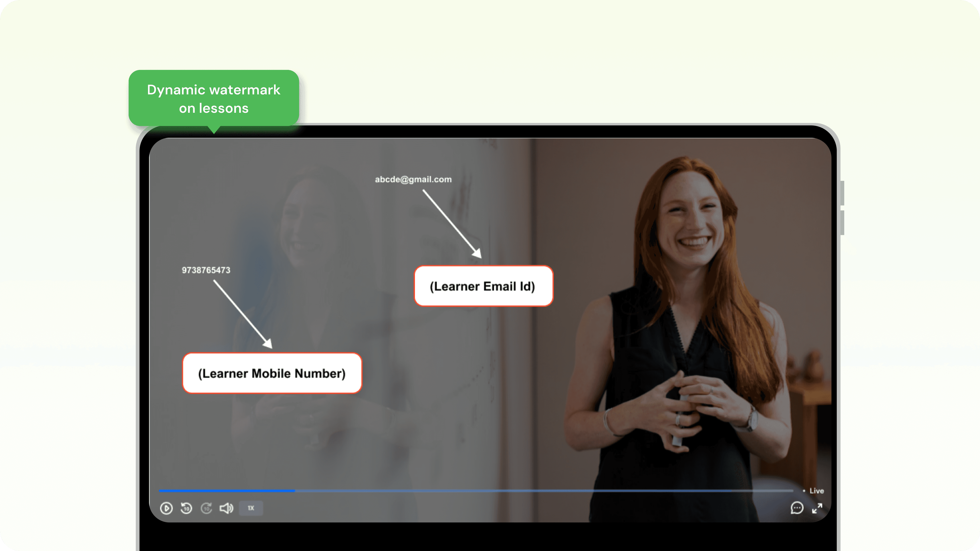The width and height of the screenshot is (980, 551).
Task: Enter fullscreen using the expand arrows icon
Action: 817,508
